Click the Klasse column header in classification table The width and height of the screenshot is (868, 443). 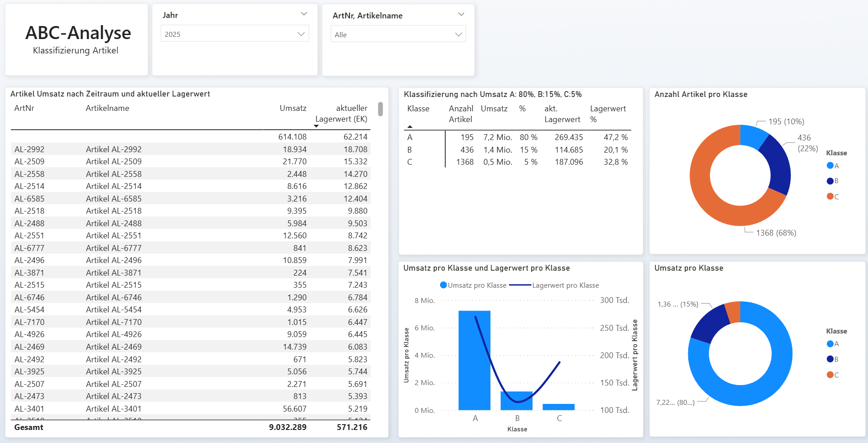tap(418, 109)
